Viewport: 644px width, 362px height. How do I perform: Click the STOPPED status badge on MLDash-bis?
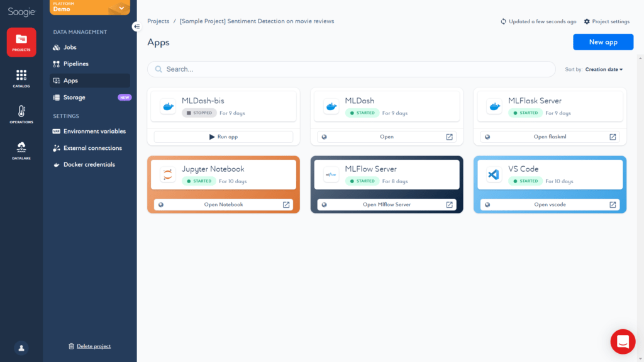point(199,113)
